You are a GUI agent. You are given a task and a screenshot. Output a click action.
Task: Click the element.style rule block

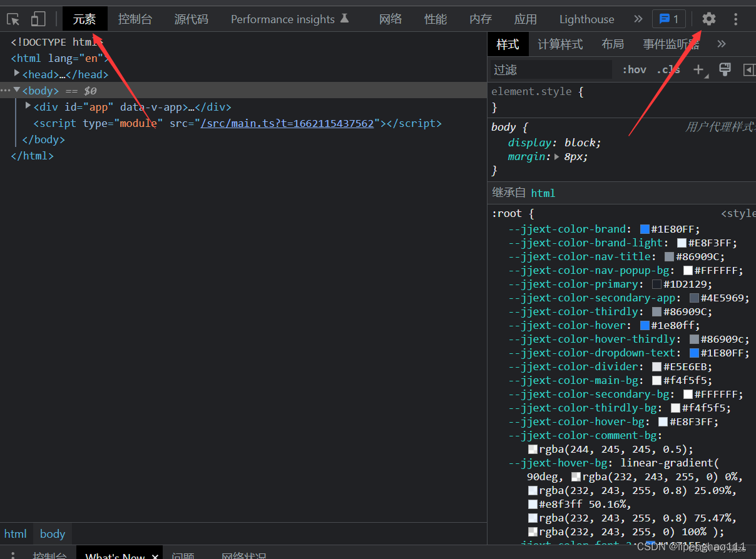[x=621, y=99]
